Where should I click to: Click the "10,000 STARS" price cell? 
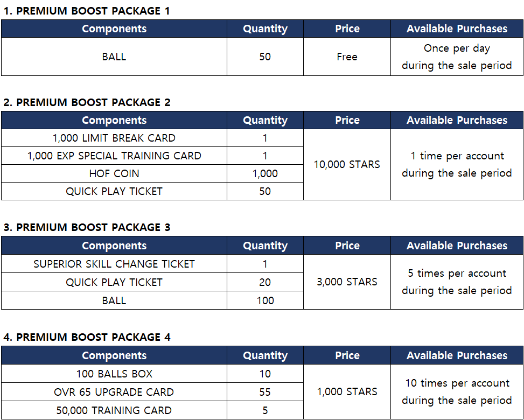[347, 164]
